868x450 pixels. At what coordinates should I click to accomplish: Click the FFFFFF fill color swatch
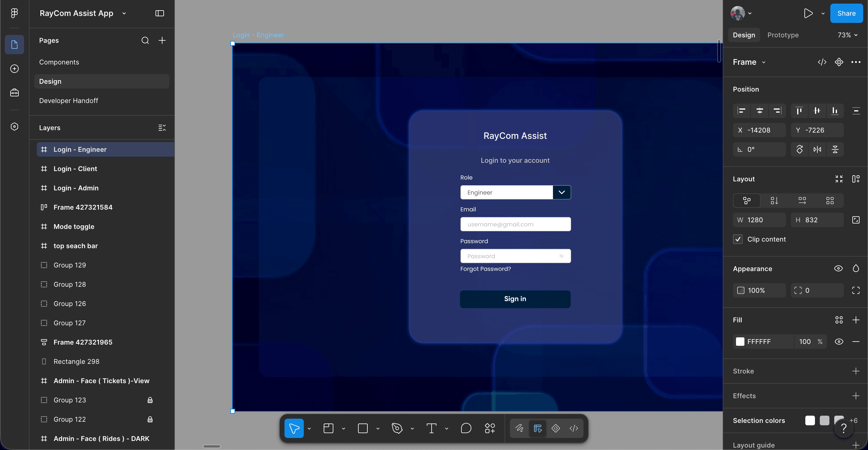[x=740, y=342]
